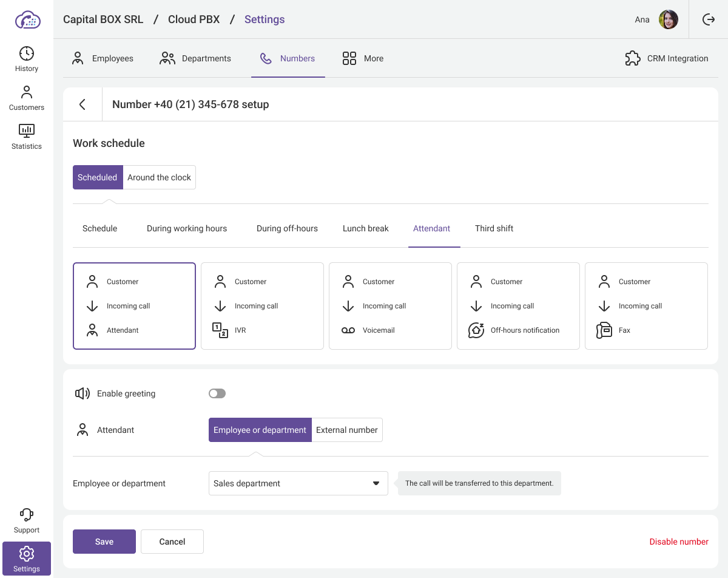Image resolution: width=728 pixels, height=578 pixels.
Task: Click Ana's profile avatar
Action: (668, 19)
